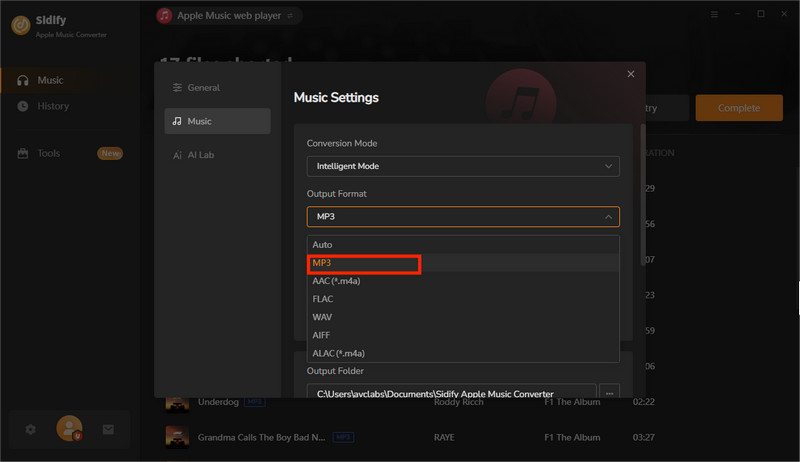The height and width of the screenshot is (462, 800).
Task: Click the New badge beside Tools
Action: click(x=110, y=153)
